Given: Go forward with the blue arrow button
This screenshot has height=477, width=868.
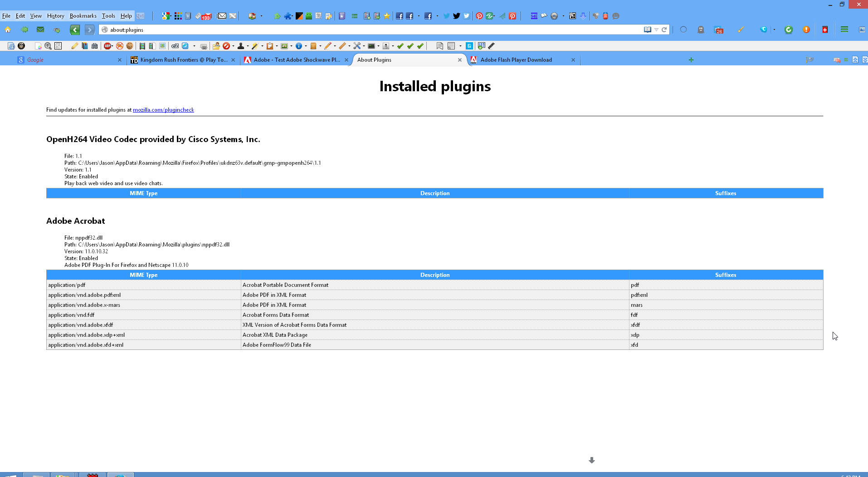Looking at the screenshot, I should 90,30.
